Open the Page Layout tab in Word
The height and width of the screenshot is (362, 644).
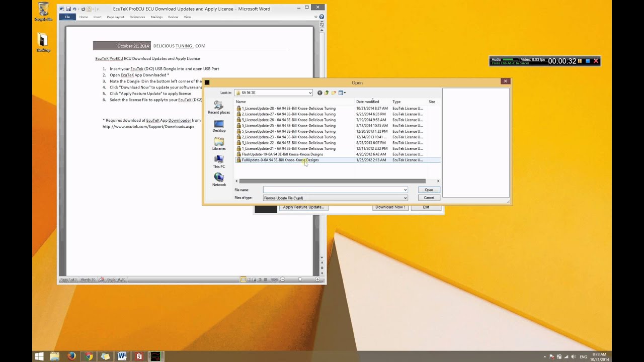click(115, 17)
